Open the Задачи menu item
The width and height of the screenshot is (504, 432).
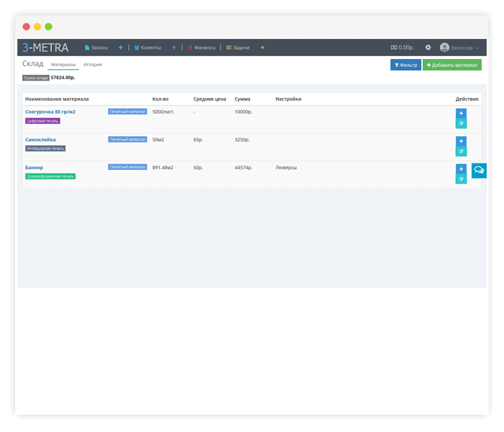[238, 48]
